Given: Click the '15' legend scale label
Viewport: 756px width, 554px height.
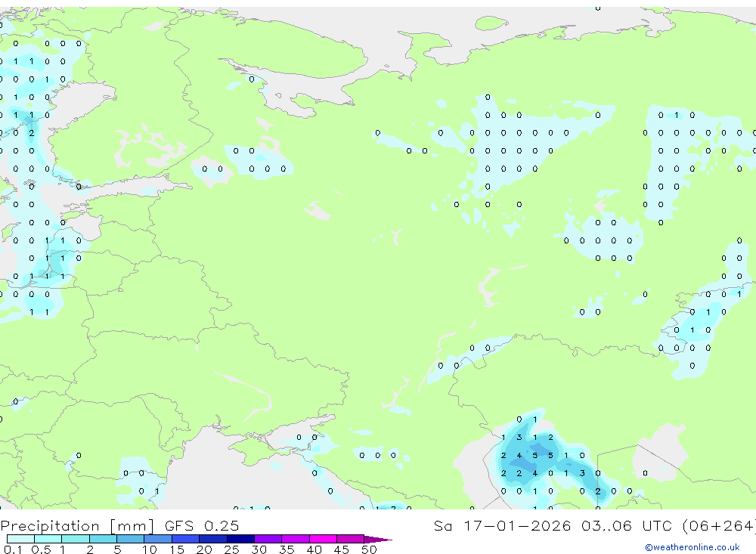Looking at the screenshot, I should click(x=177, y=549).
